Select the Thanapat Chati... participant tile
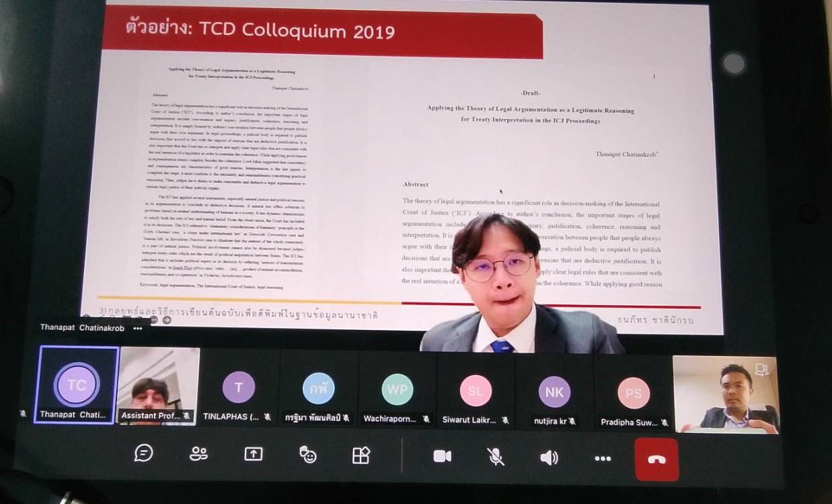The width and height of the screenshot is (832, 504). coord(77,385)
